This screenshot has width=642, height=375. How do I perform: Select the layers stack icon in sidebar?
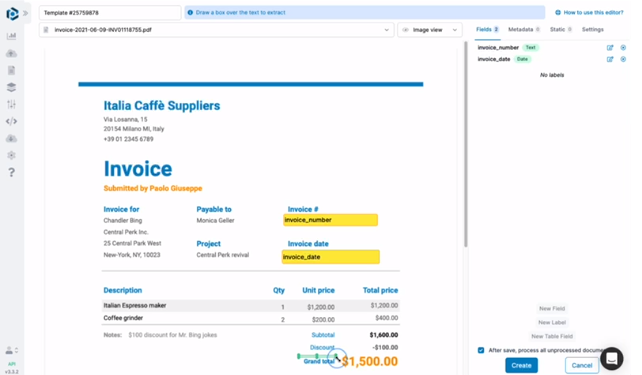pyautogui.click(x=11, y=87)
